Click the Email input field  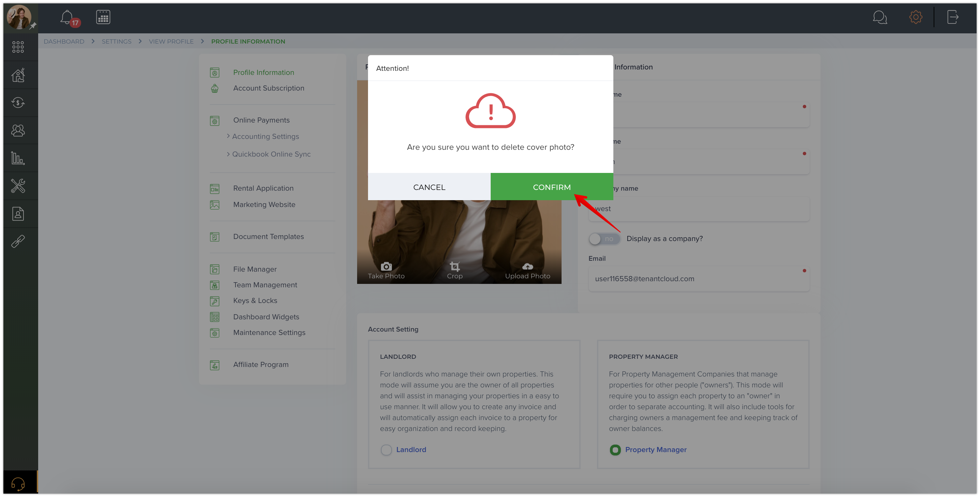(699, 279)
